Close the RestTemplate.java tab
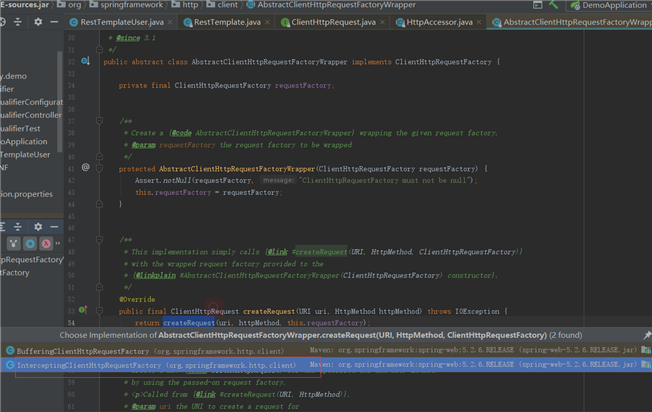Image resolution: width=652 pixels, height=412 pixels. tap(267, 22)
